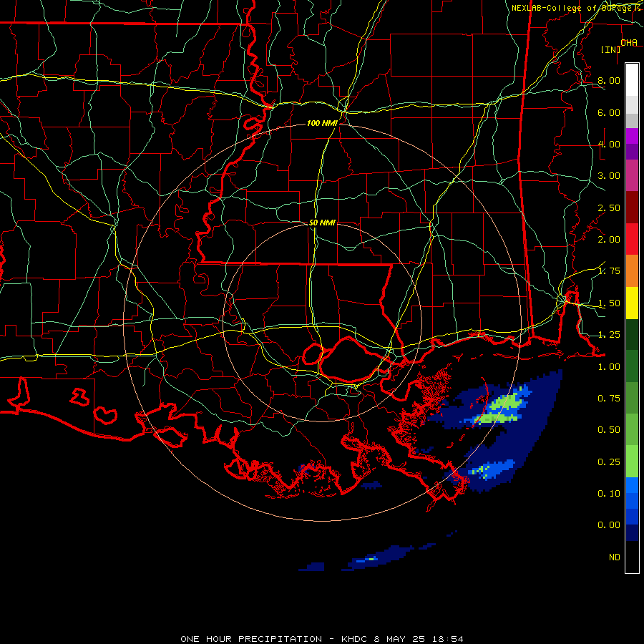Select the ND legend label

615,557
